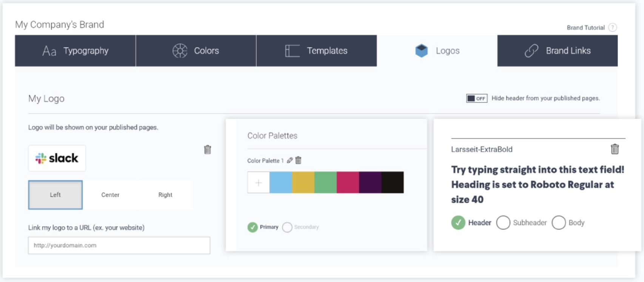Select the Subheader radio option
This screenshot has width=644, height=282.
coord(503,223)
